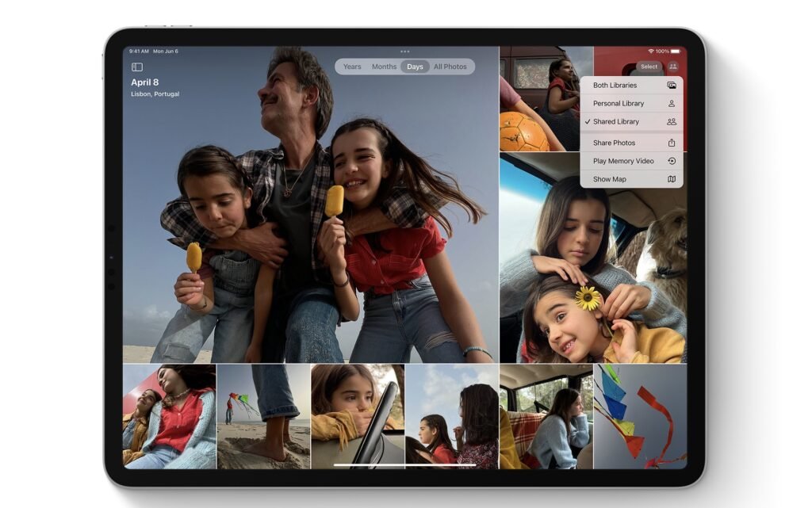The width and height of the screenshot is (812, 508).
Task: Tap the Wi-Fi status icon
Action: 651,52
